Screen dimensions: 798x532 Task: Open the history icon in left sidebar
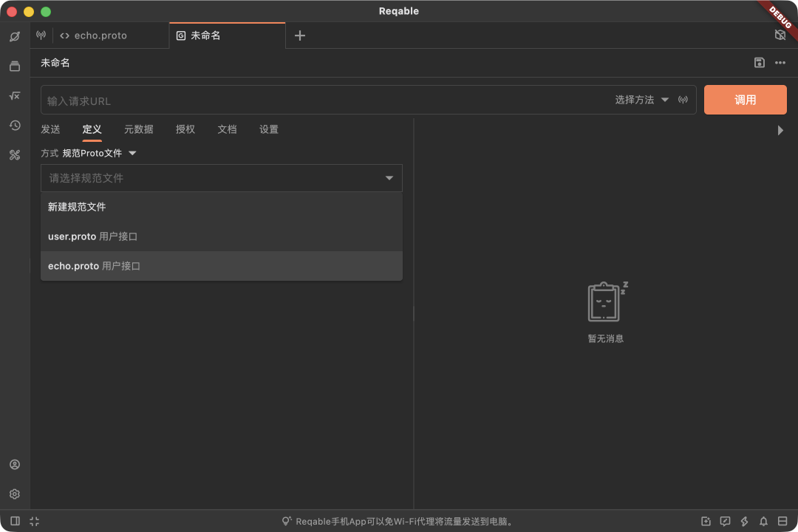tap(15, 125)
